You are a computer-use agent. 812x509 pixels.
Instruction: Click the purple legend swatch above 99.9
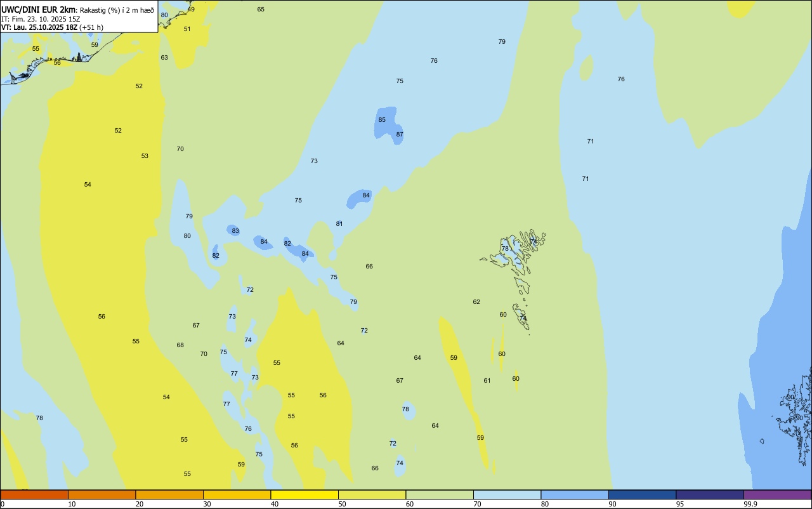tap(777, 494)
